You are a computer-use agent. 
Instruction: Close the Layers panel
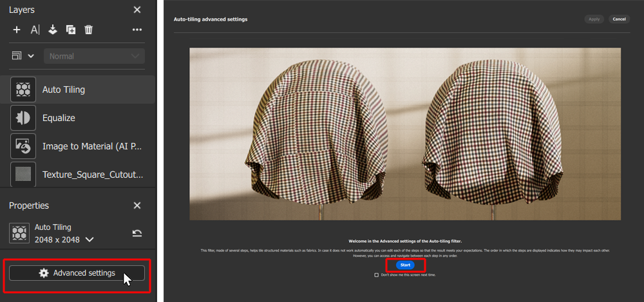pyautogui.click(x=137, y=10)
